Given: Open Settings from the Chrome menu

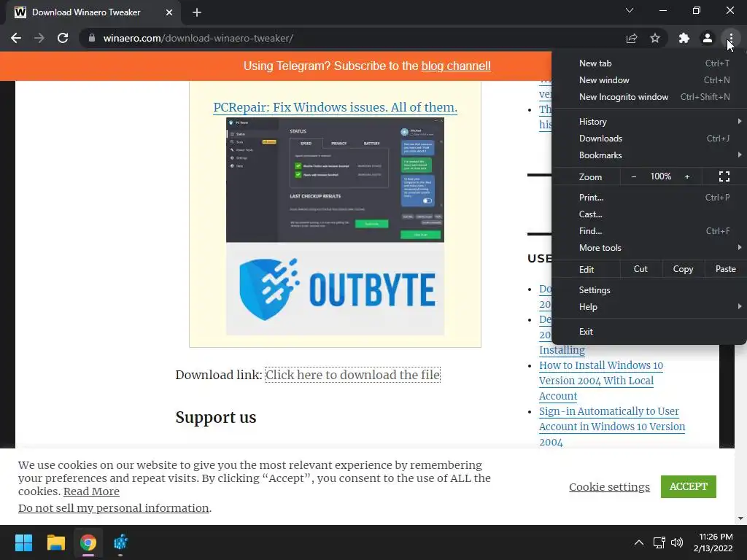Looking at the screenshot, I should 649,290.
